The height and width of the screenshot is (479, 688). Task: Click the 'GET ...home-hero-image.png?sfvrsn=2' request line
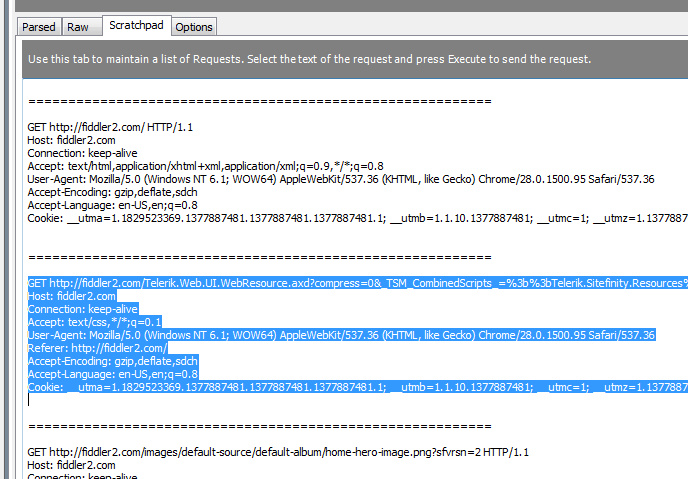[278, 452]
